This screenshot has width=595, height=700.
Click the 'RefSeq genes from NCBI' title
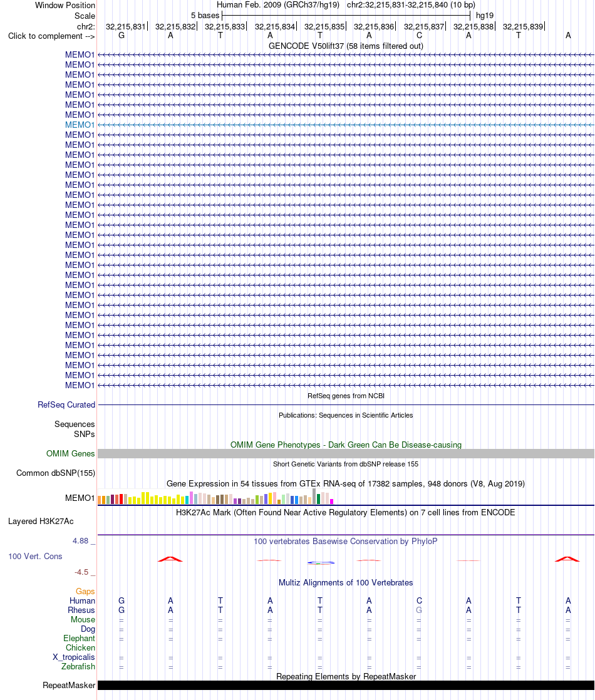[x=346, y=396]
